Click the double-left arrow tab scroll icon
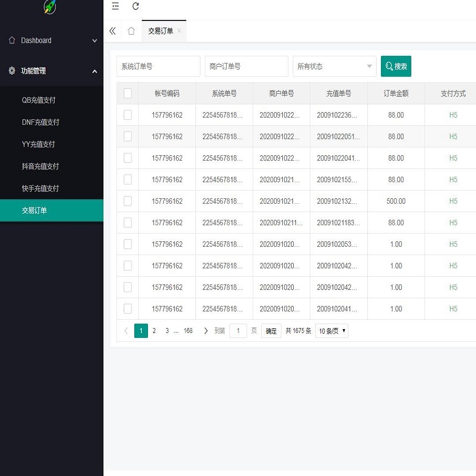Screen dimensions: 476x476 click(113, 31)
